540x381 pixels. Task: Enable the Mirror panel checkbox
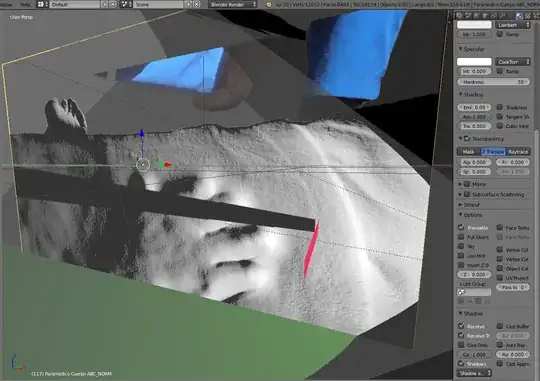pos(467,184)
